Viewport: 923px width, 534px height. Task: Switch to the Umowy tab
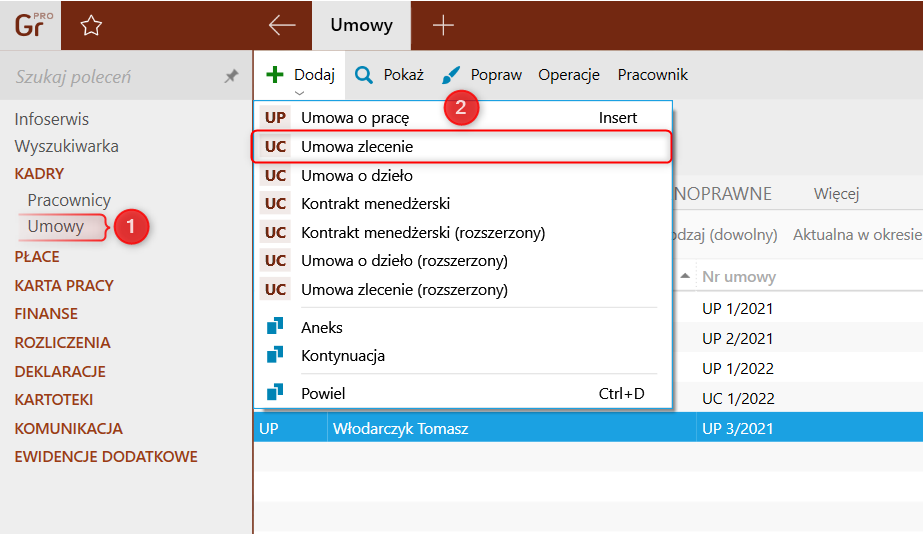tap(361, 25)
